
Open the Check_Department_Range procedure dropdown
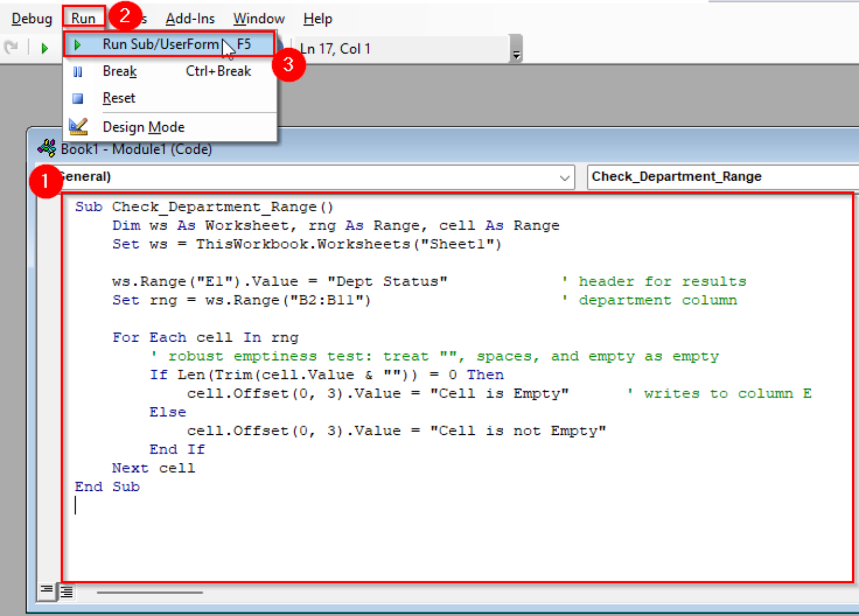point(721,177)
